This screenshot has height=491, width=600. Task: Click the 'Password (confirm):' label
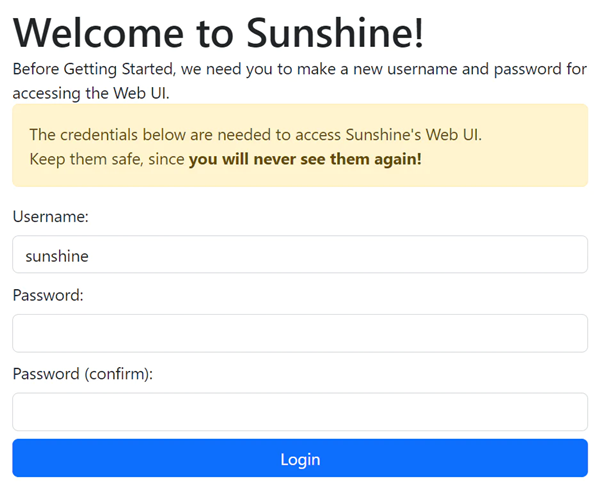point(81,373)
